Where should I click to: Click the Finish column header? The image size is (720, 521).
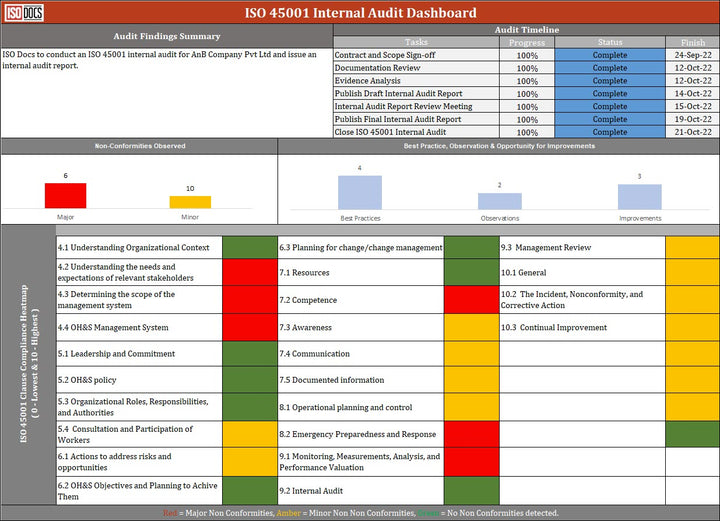point(692,42)
